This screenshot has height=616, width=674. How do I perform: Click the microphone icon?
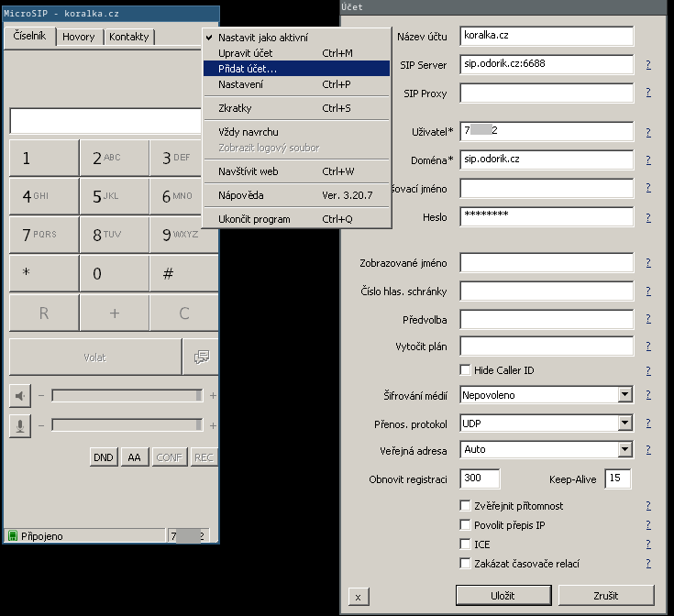pos(19,425)
